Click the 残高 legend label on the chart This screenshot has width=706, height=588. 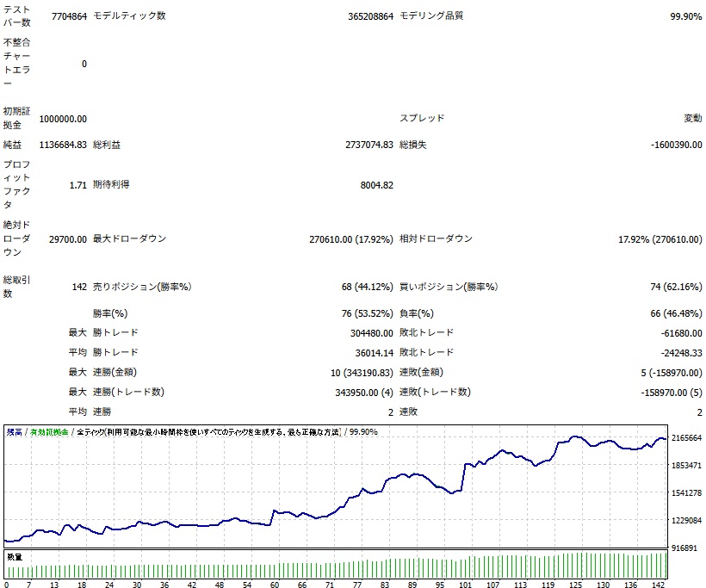pyautogui.click(x=14, y=432)
